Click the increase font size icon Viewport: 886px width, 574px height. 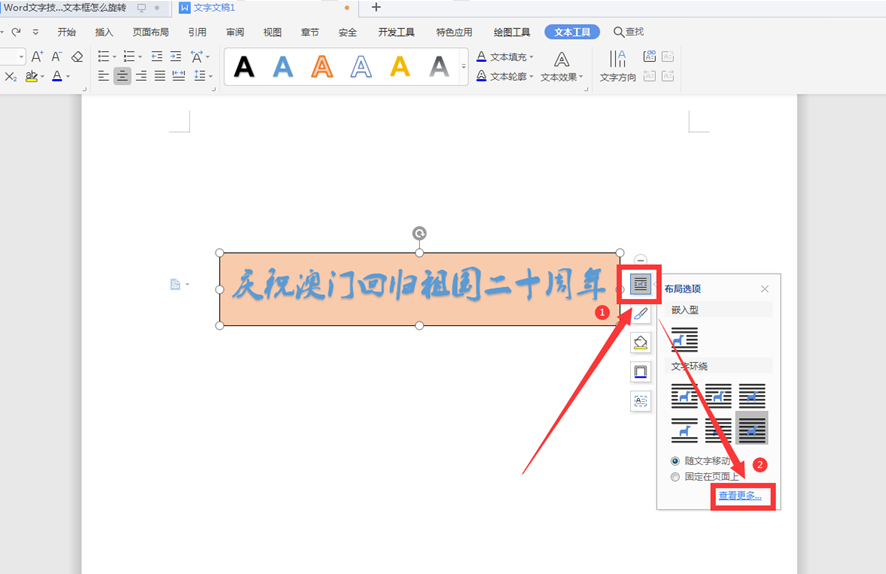pos(37,56)
